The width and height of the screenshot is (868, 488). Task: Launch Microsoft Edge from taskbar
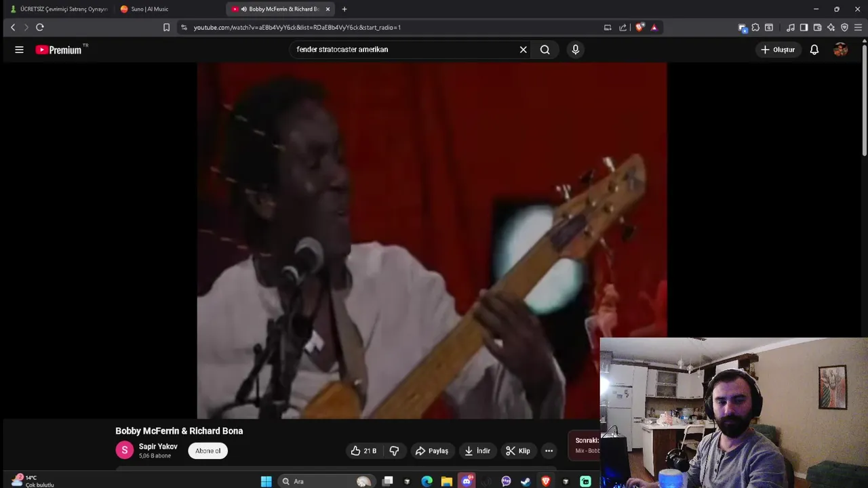point(427,481)
